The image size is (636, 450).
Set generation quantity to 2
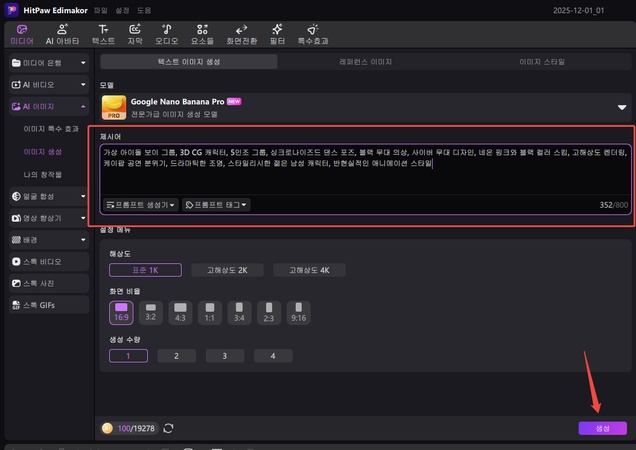pyautogui.click(x=176, y=356)
